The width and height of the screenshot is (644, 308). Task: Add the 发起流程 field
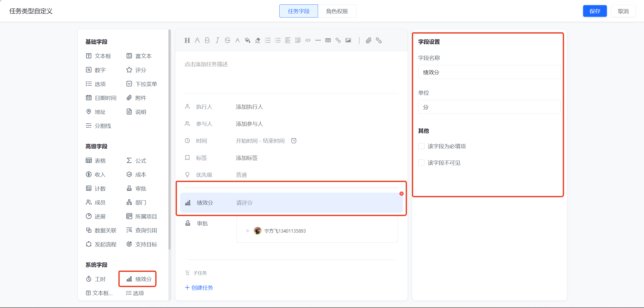point(101,244)
